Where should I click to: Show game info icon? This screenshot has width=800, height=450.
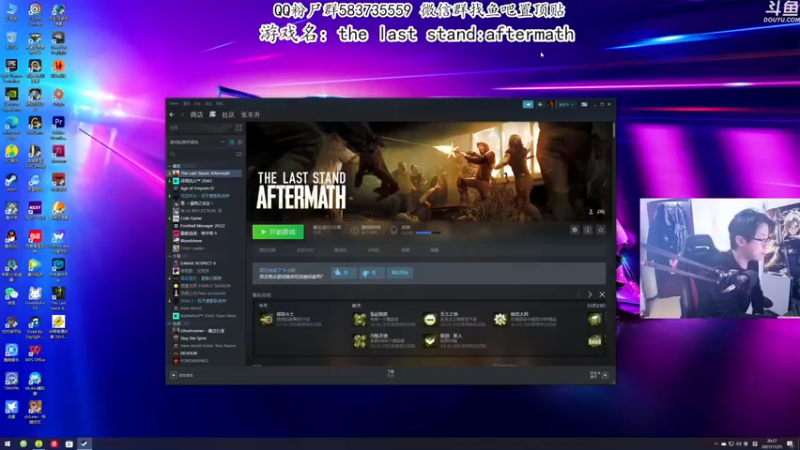point(588,230)
